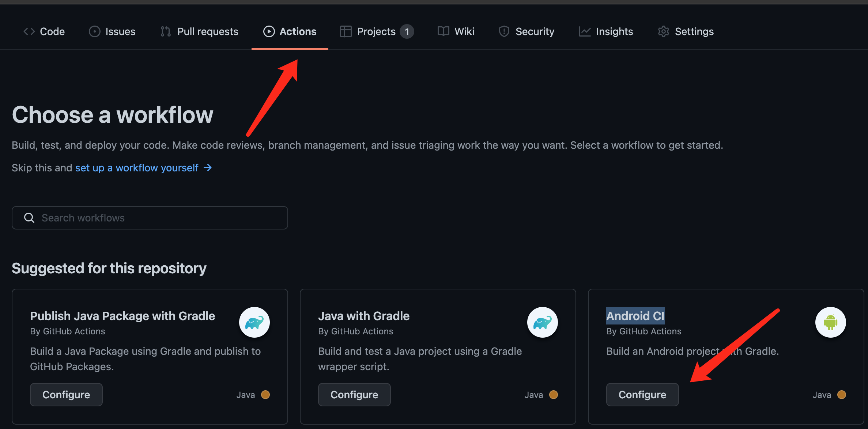Image resolution: width=868 pixels, height=429 pixels.
Task: View the Insights tab
Action: pos(606,31)
